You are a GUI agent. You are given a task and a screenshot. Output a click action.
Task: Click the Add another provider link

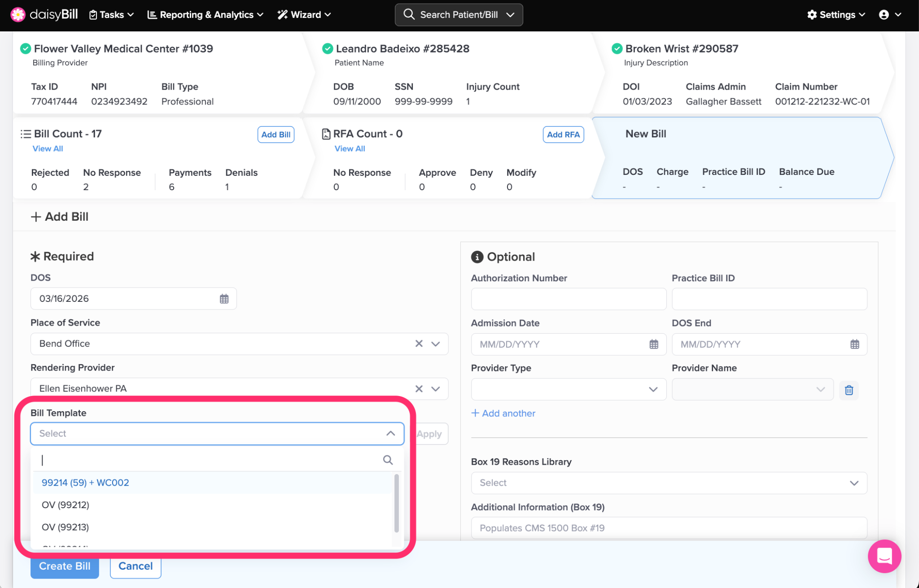coord(503,413)
